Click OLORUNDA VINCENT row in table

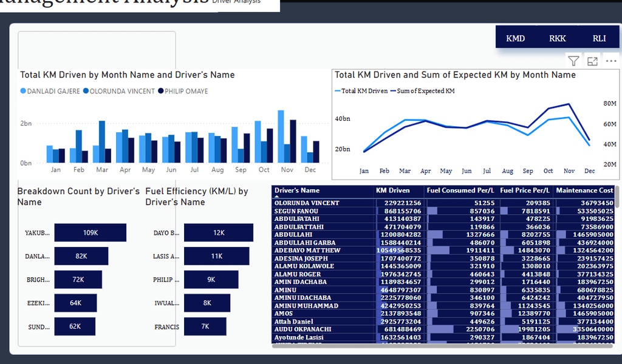(x=443, y=203)
